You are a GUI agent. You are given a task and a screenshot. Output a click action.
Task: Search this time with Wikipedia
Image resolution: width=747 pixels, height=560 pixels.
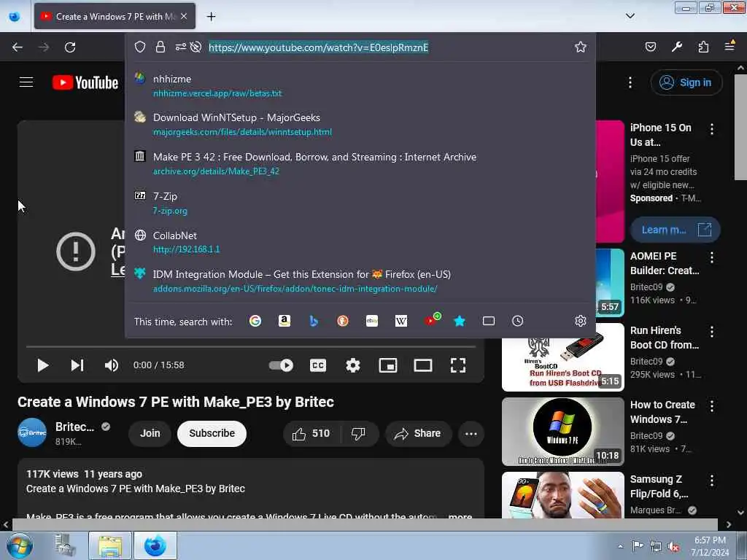coord(401,321)
